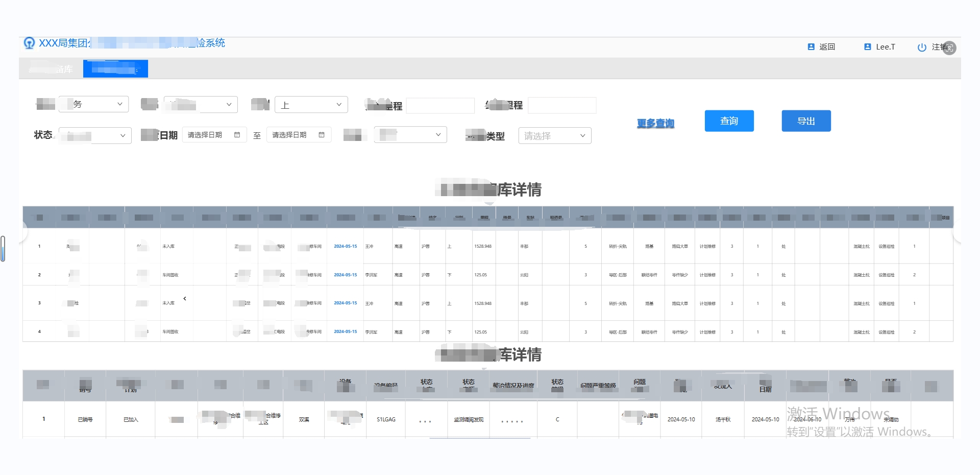Screen dimensions: 980x475
Task: Click calendar icon in the start date field
Action: click(x=237, y=135)
